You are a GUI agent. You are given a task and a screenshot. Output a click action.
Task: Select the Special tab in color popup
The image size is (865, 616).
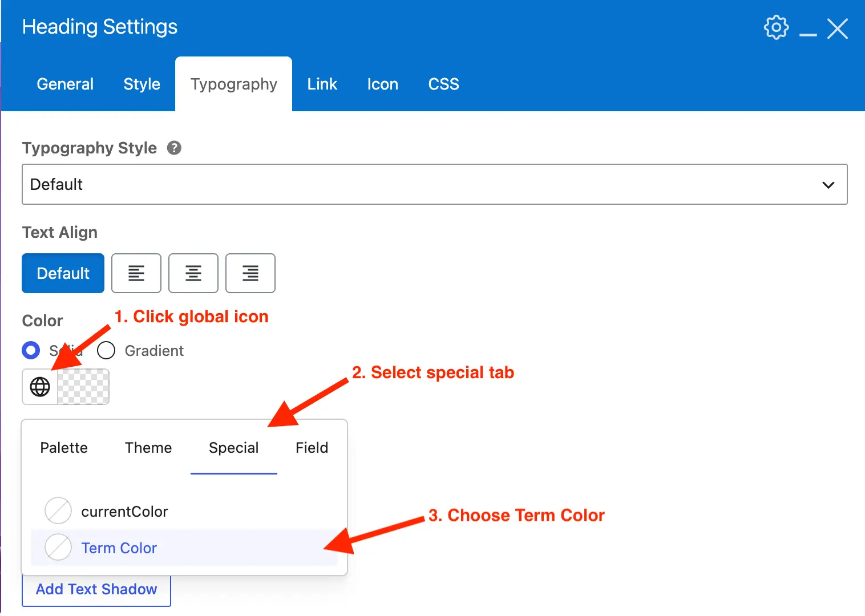point(234,448)
